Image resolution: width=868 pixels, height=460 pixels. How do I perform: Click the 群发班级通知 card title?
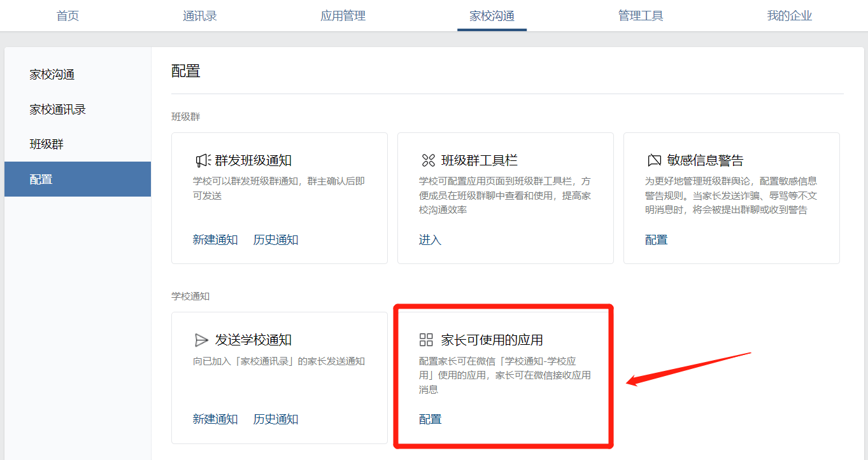point(253,160)
